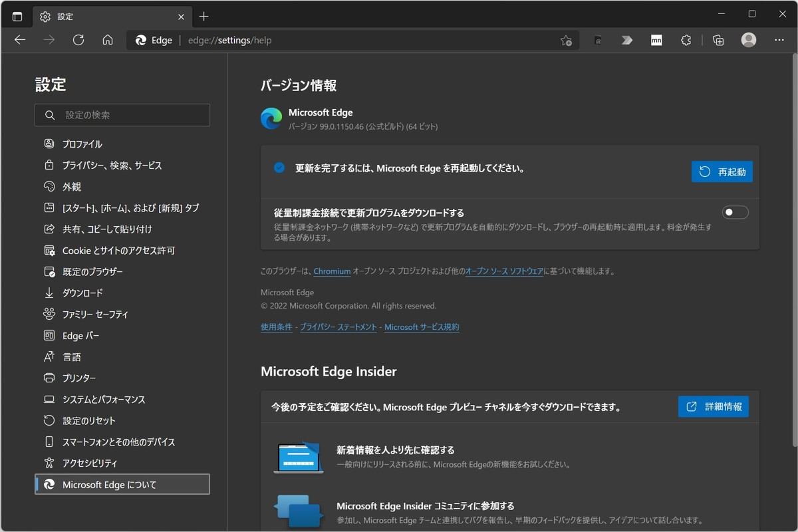Screen dimensions: 798x532
Task: Open the 'mn' extension icon
Action: click(656, 41)
